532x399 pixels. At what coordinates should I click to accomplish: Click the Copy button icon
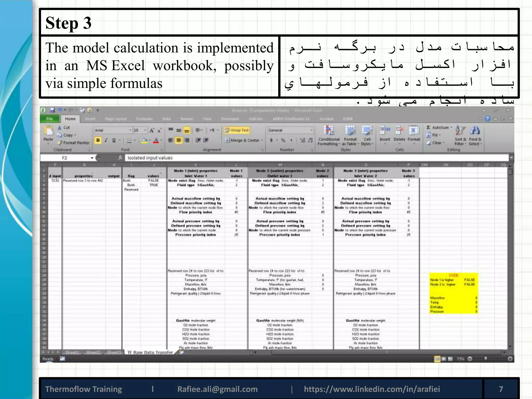click(x=59, y=135)
